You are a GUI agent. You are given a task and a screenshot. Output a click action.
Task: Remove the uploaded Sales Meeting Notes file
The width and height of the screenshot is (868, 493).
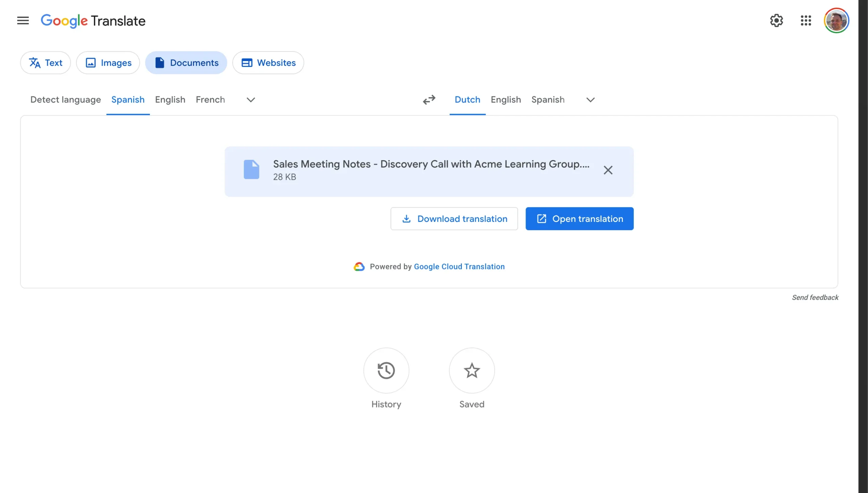608,170
